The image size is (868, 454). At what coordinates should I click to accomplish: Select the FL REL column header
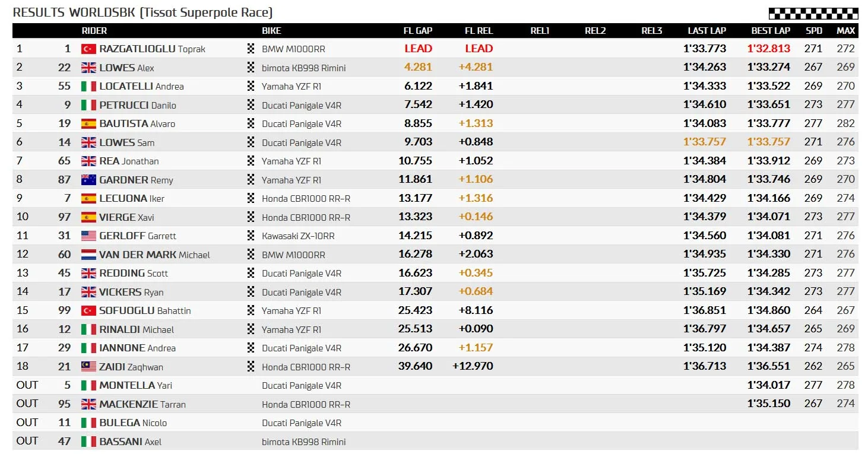pos(479,31)
